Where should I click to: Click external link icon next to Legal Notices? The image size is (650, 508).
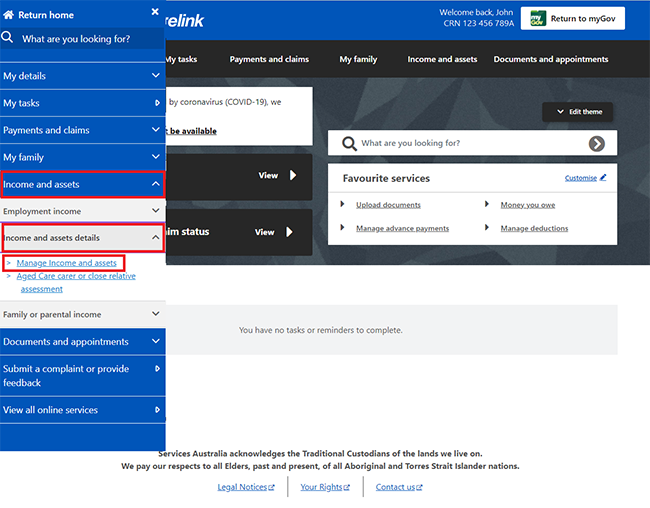[271, 488]
